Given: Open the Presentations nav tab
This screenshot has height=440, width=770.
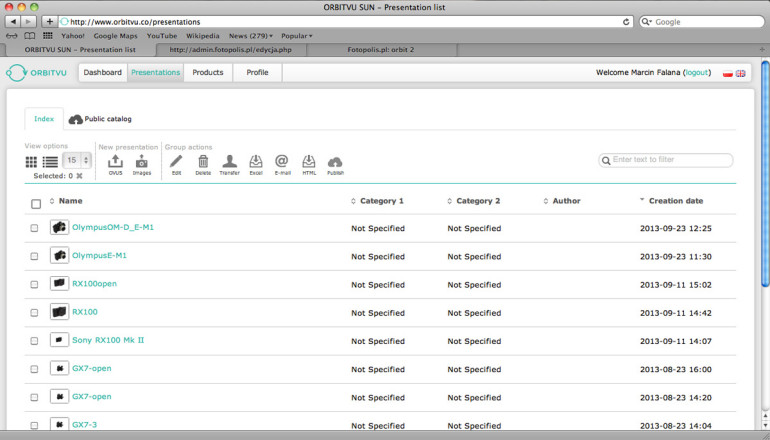Looking at the screenshot, I should pos(156,73).
